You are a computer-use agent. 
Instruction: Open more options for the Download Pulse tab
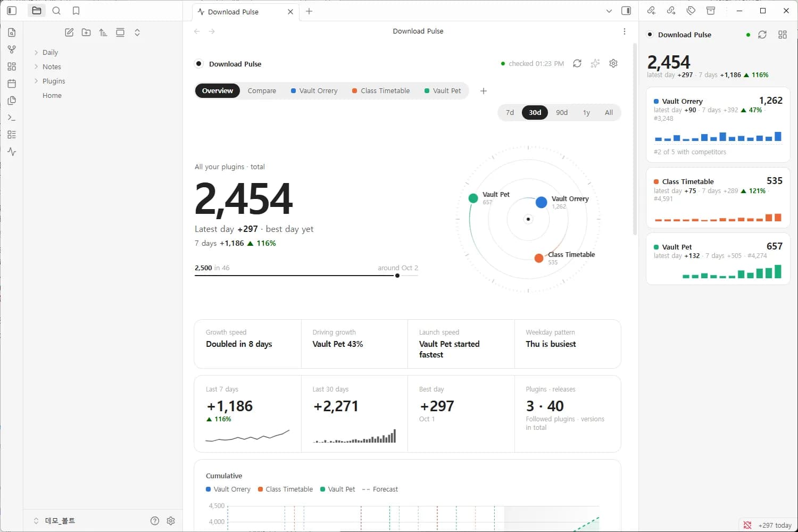pos(625,31)
